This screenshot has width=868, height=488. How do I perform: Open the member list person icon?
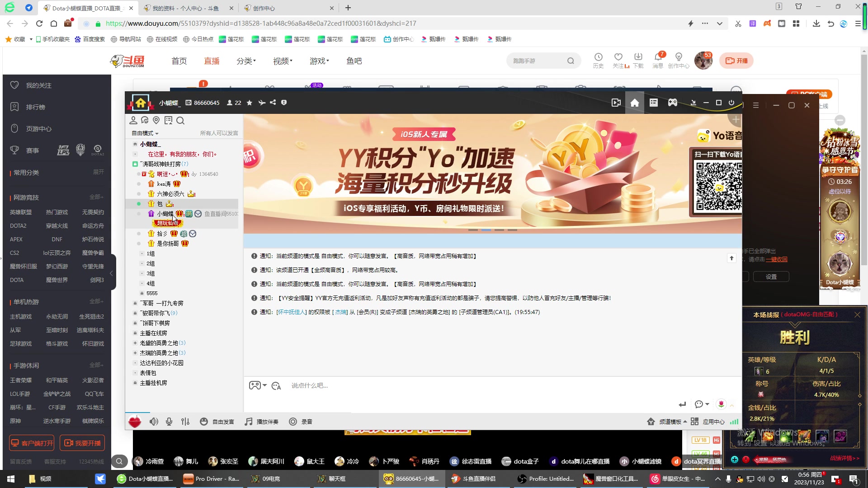[133, 120]
